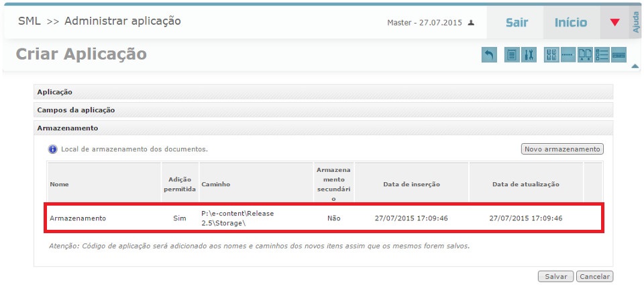
Task: Click the blue info icon beside storage description
Action: pos(52,149)
